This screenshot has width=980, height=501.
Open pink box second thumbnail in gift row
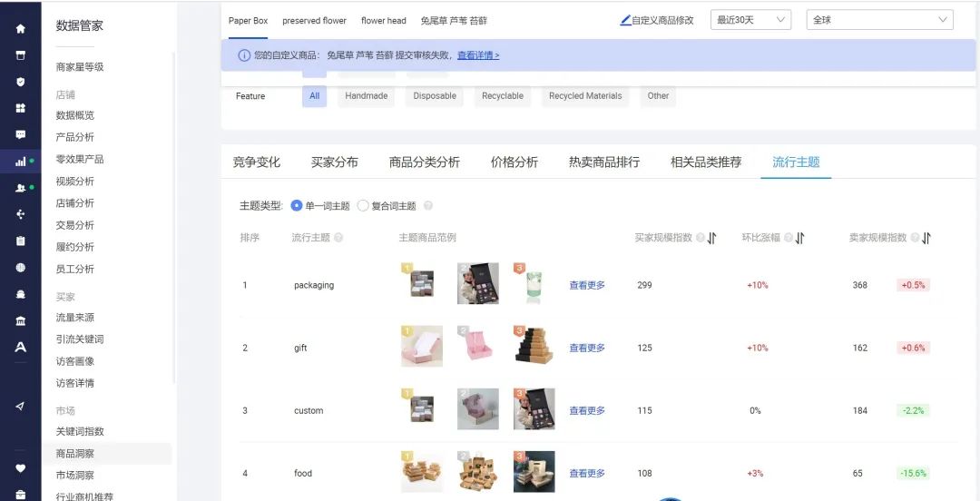coord(478,346)
